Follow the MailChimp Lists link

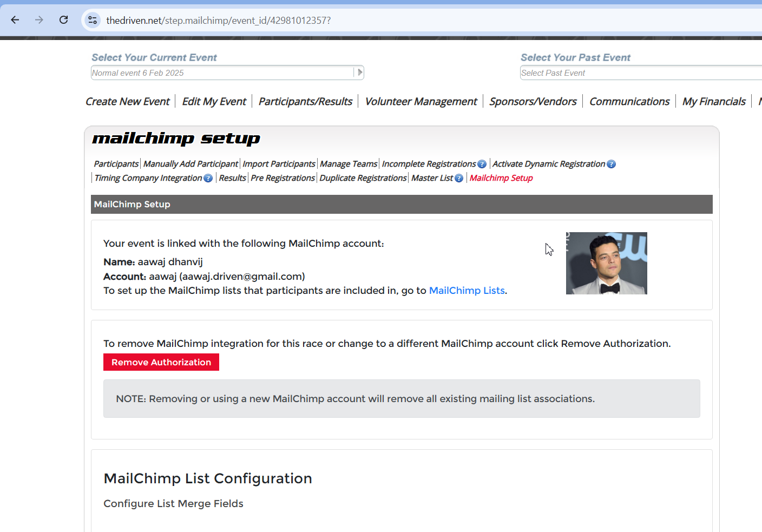467,291
